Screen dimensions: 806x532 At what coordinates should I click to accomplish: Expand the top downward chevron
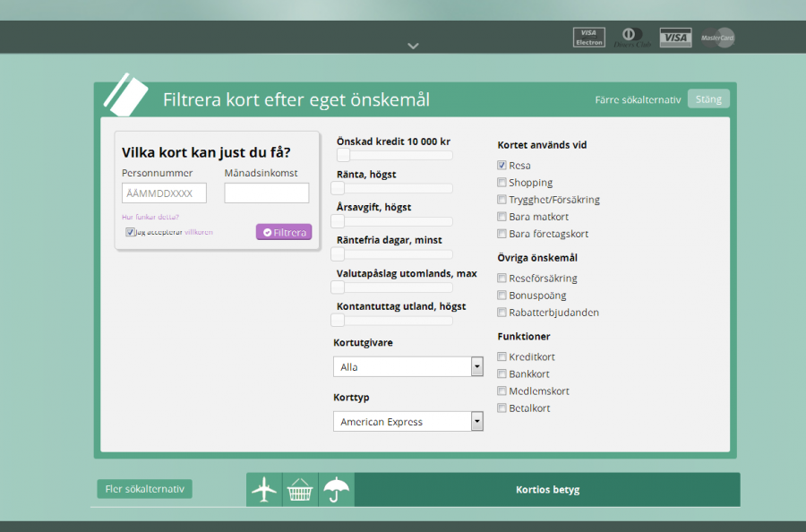413,46
